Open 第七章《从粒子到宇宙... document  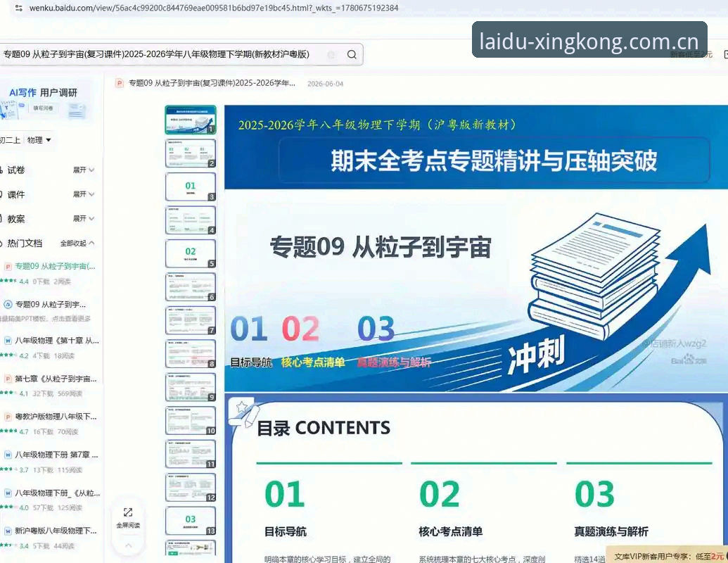56,379
